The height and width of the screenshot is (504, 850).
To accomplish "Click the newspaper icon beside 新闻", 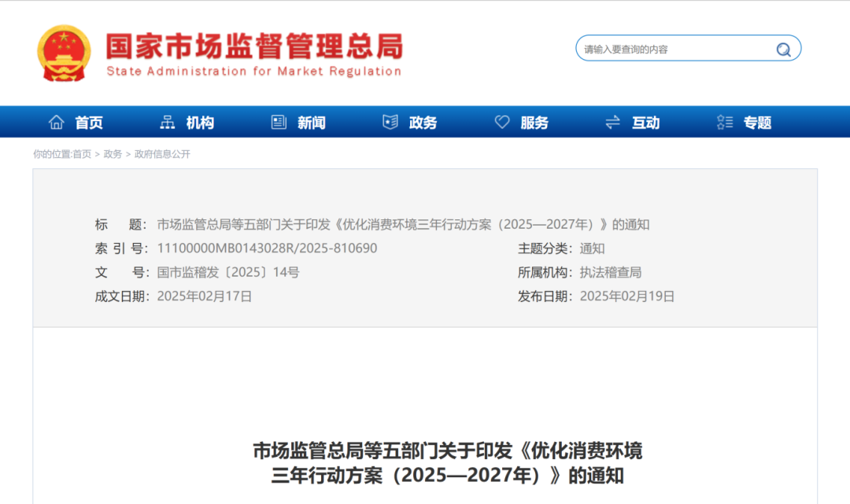I will [x=279, y=122].
